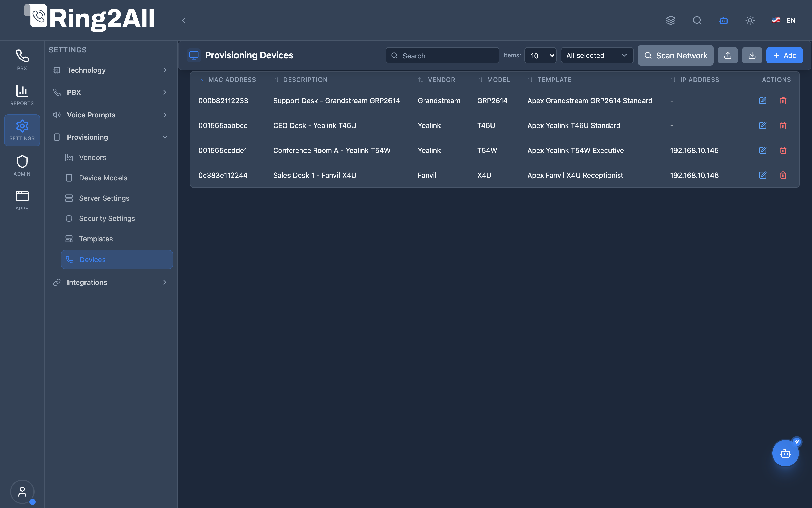Image resolution: width=812 pixels, height=508 pixels.
Task: Delete the Support Desk Grandstream device
Action: [783, 101]
